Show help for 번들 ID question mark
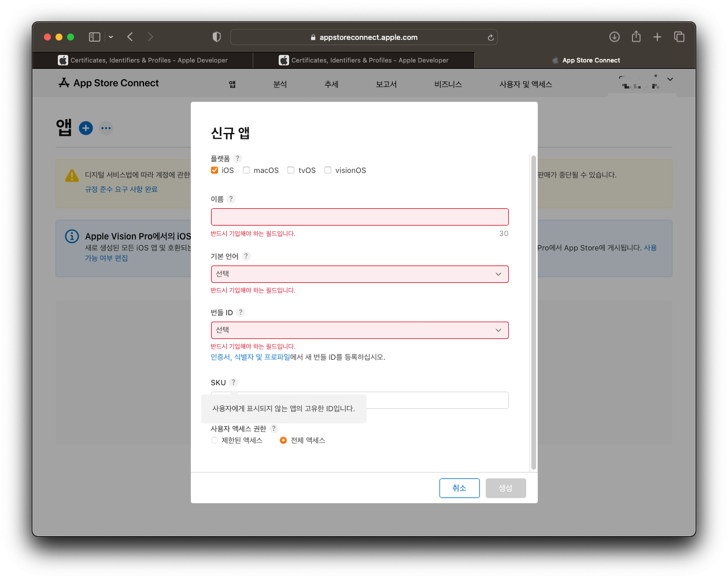Screen dimensions: 728x579 click(241, 312)
